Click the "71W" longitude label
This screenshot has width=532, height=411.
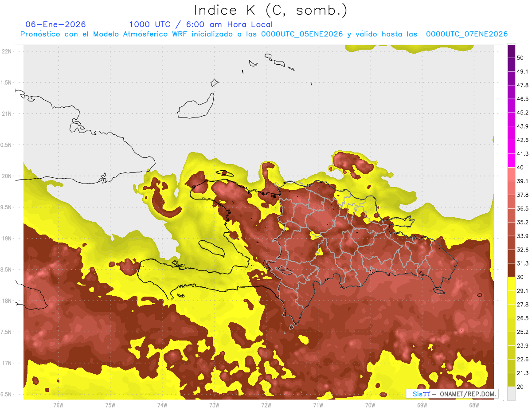point(318,405)
